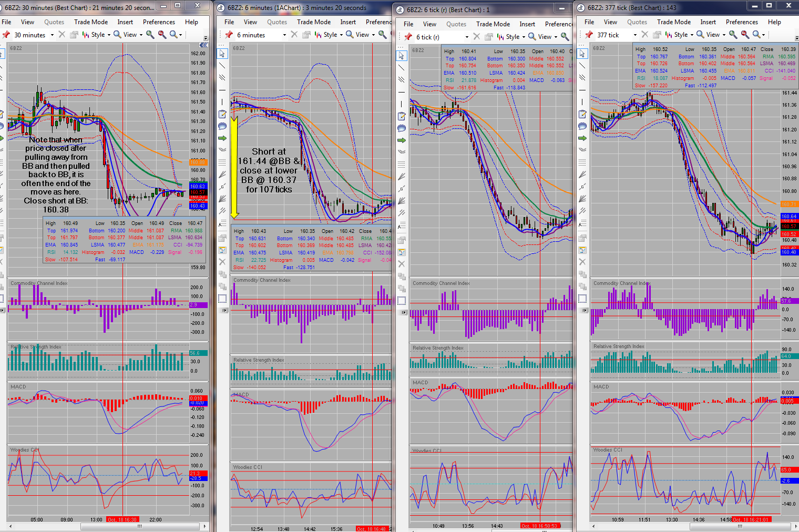Open Insert menu in 6 tick window
This screenshot has height=532, width=799.
[527, 24]
